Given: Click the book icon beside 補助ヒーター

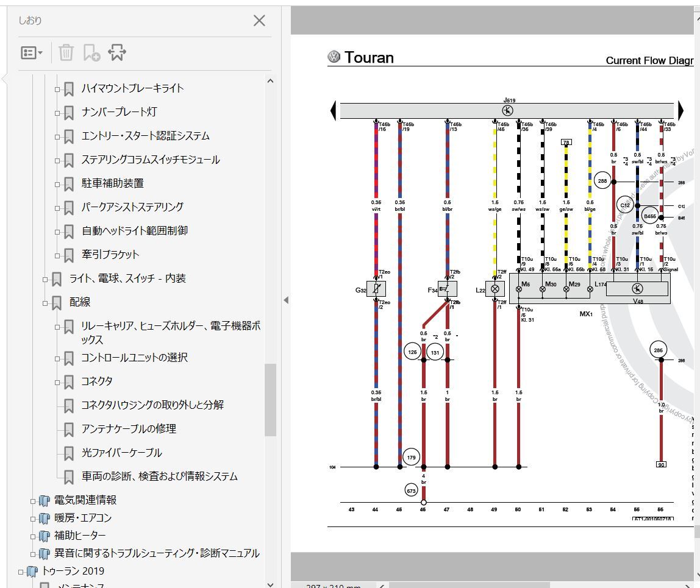Looking at the screenshot, I should pos(44,536).
